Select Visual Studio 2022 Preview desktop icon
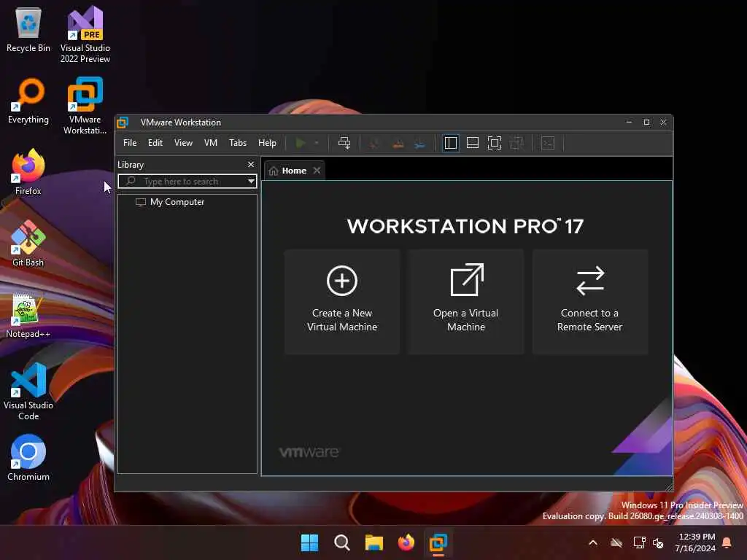 point(85,34)
